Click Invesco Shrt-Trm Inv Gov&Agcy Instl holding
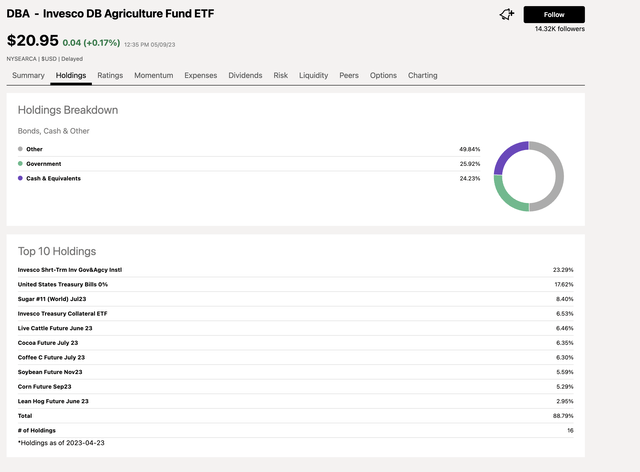 point(70,270)
